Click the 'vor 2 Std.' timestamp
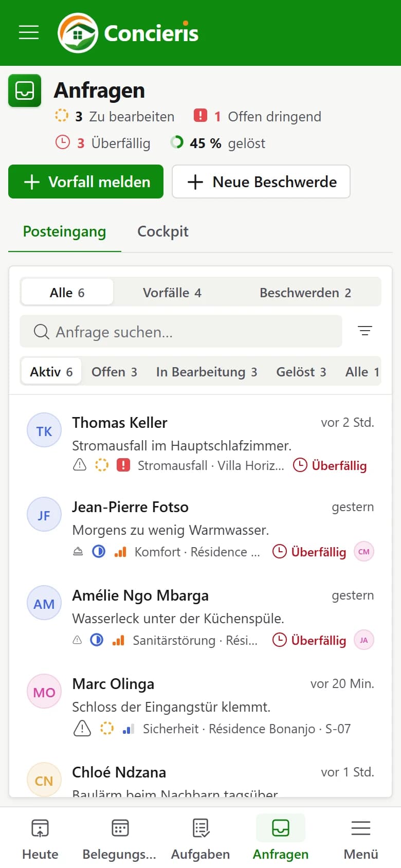401x868 pixels. 348,422
